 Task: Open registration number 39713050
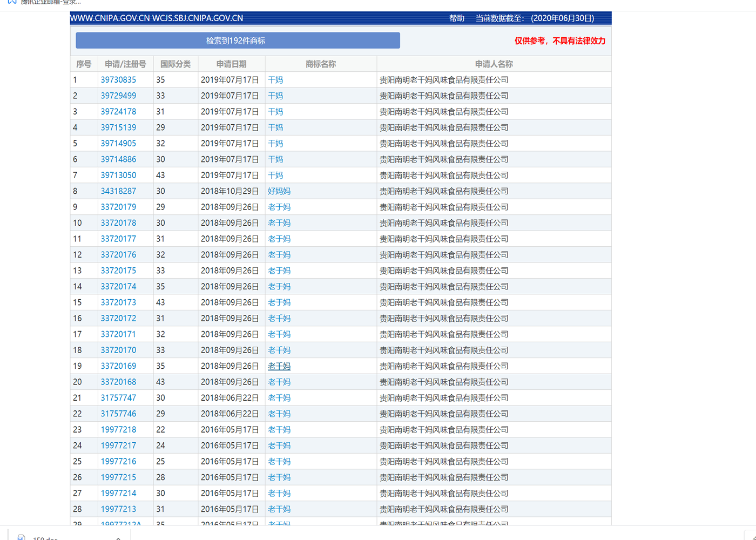tap(118, 175)
